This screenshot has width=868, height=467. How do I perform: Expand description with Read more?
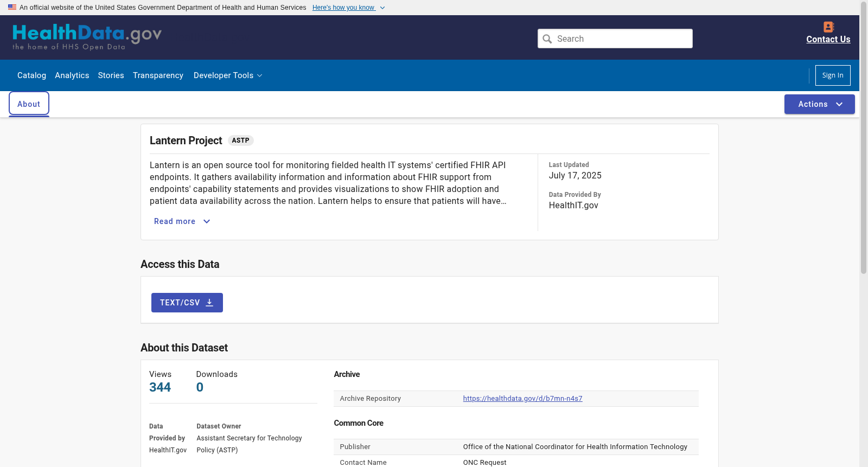pos(182,221)
